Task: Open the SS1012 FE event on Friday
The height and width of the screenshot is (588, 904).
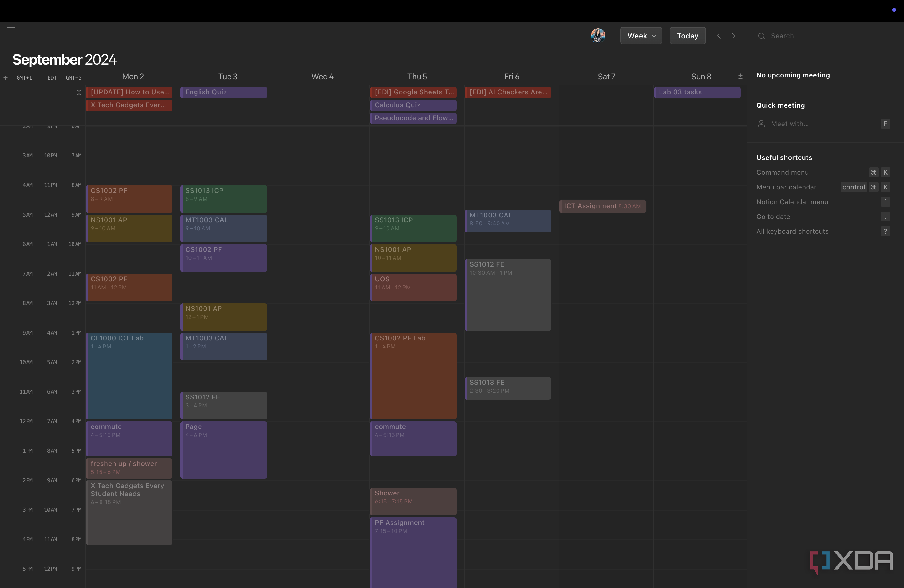Action: [508, 295]
